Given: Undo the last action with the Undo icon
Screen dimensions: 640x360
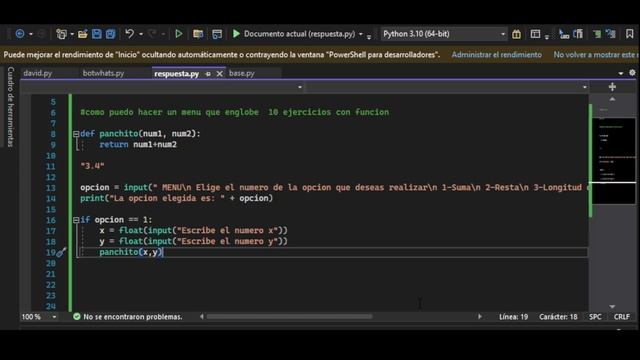Looking at the screenshot, I should point(129,34).
